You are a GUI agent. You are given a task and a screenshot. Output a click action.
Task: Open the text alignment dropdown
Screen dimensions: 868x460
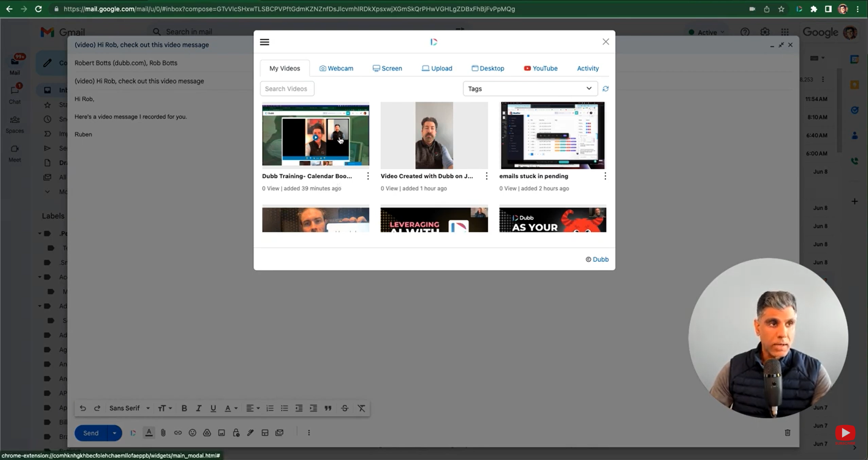click(x=253, y=408)
